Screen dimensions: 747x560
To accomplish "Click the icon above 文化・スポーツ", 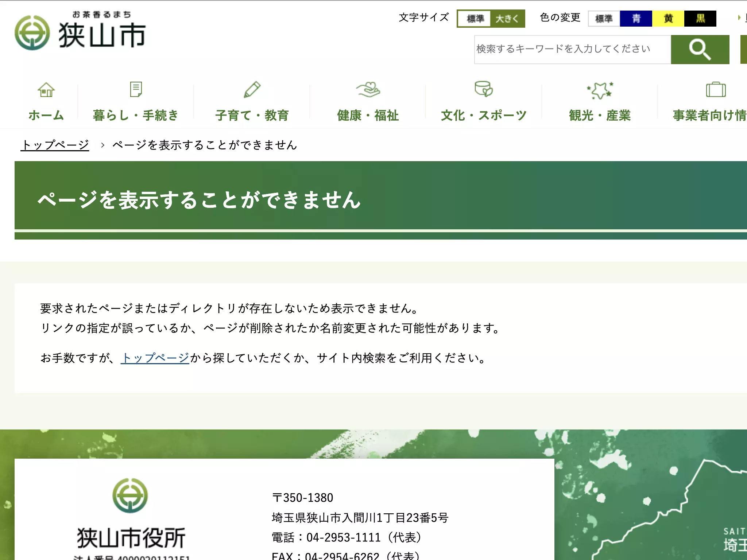I will (x=484, y=89).
